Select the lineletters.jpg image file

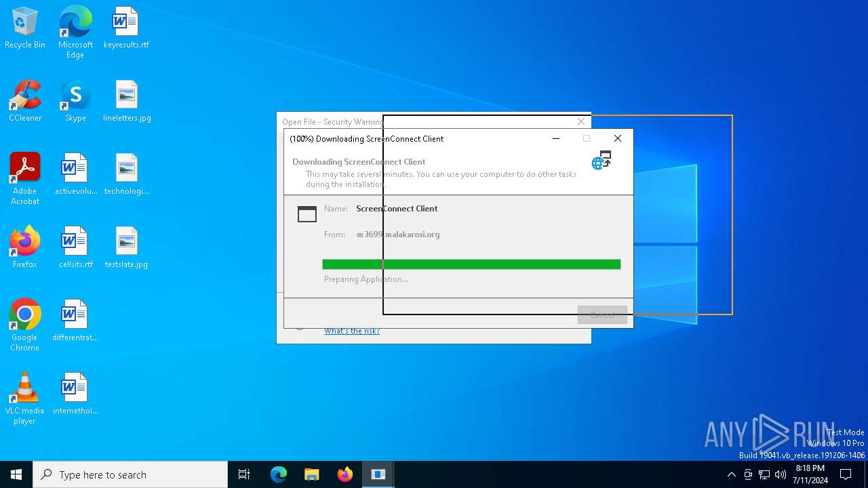pos(127,102)
